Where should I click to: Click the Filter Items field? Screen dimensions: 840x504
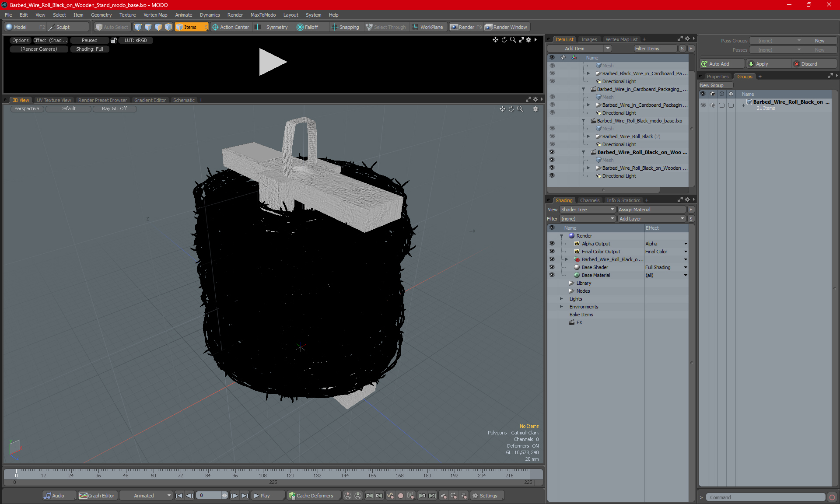click(655, 49)
